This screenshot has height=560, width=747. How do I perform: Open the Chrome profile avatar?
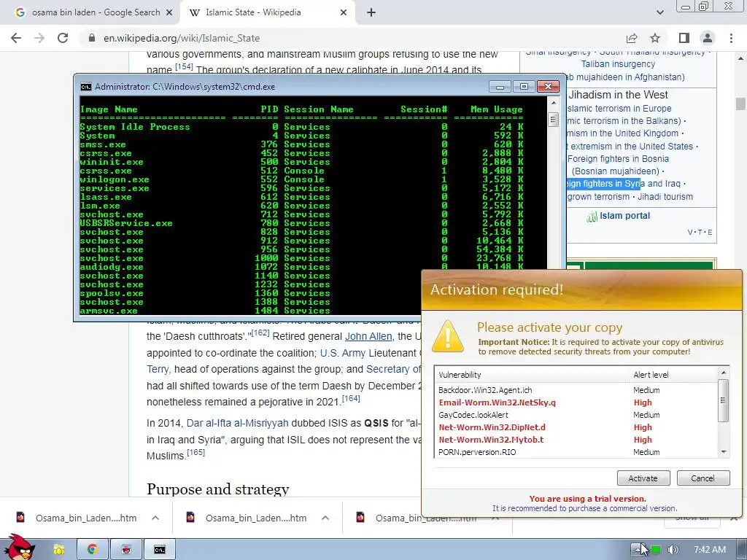pyautogui.click(x=708, y=38)
